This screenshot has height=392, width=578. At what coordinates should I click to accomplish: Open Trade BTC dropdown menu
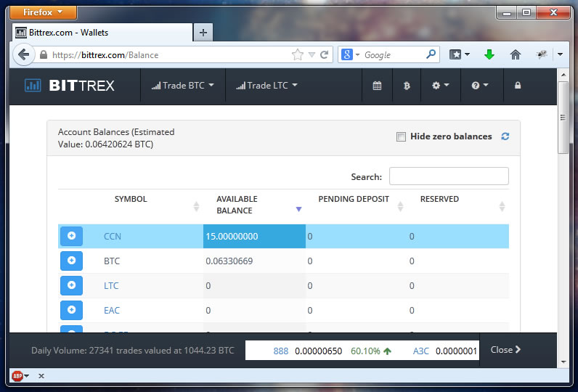183,86
